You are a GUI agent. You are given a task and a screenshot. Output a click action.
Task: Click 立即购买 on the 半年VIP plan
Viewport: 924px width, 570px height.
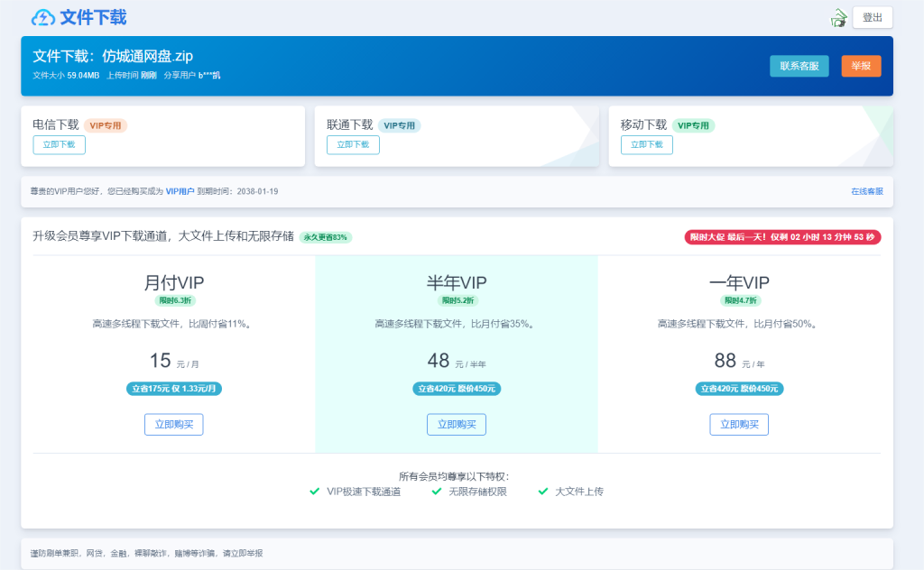pyautogui.click(x=456, y=424)
